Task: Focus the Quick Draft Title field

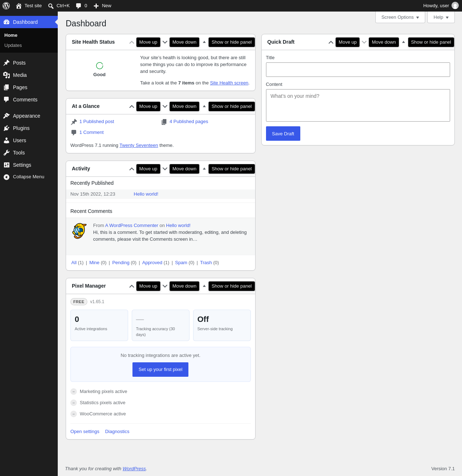Action: [358, 70]
